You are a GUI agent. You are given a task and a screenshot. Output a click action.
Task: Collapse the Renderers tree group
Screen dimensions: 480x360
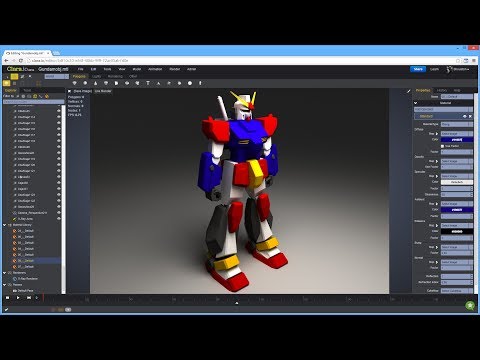click(x=5, y=273)
